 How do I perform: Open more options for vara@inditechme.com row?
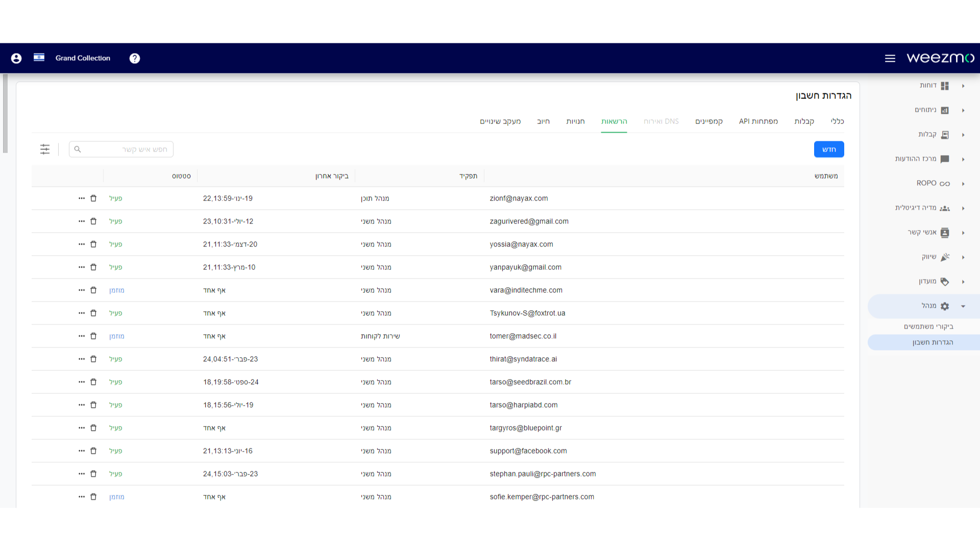[x=82, y=290]
